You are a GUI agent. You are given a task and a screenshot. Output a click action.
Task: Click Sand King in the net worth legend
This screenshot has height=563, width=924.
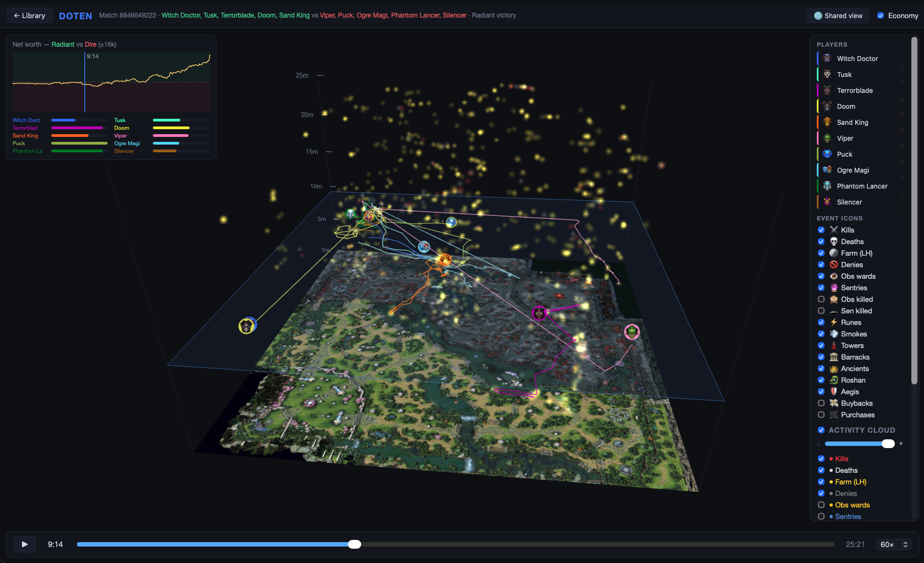pyautogui.click(x=25, y=135)
